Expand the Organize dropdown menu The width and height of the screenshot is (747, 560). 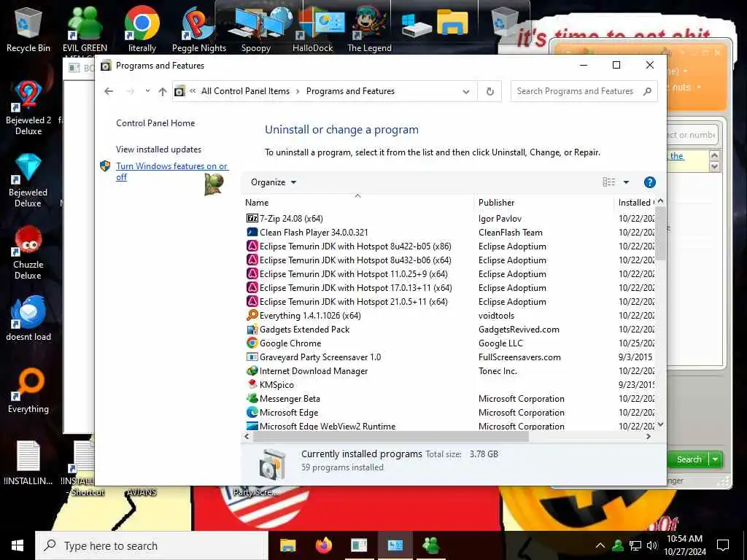[x=274, y=182]
